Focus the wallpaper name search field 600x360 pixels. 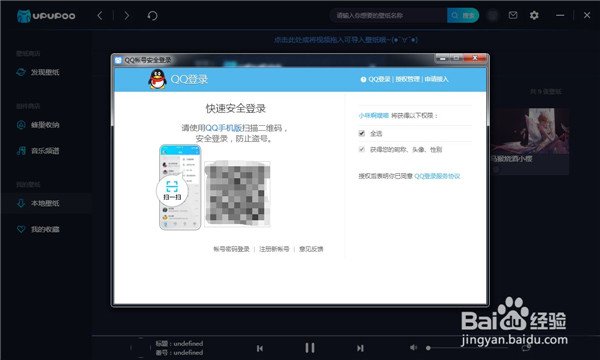coord(388,15)
